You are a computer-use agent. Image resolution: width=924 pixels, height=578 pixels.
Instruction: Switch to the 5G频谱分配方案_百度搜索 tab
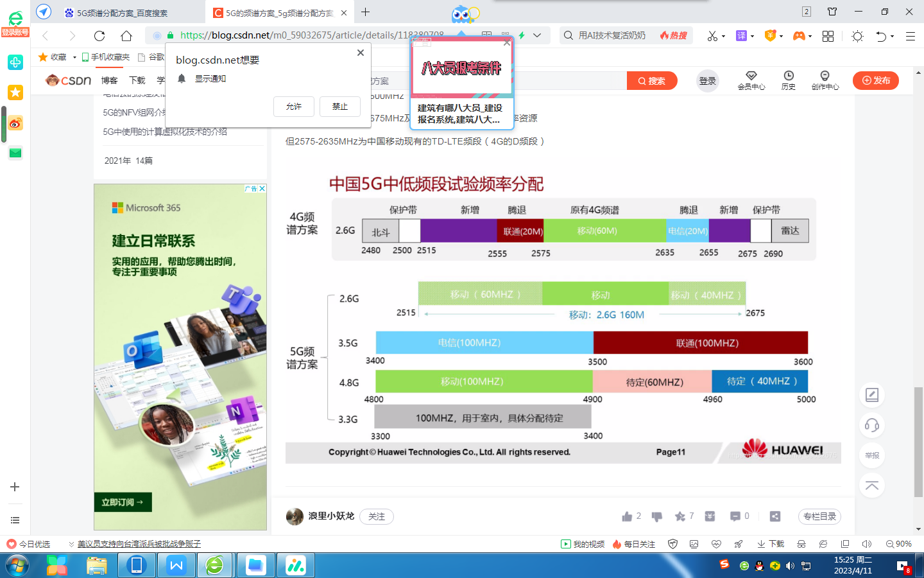point(122,13)
